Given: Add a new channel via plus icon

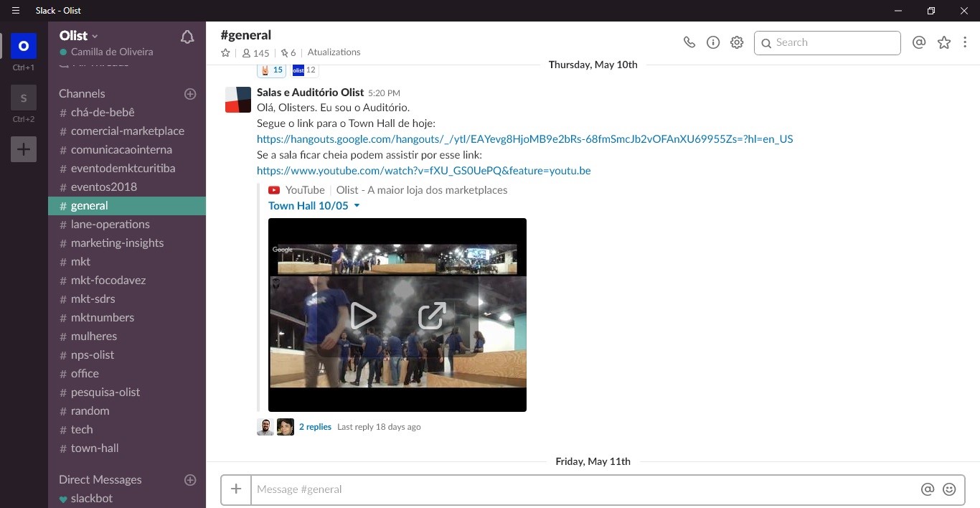Looking at the screenshot, I should (x=190, y=94).
